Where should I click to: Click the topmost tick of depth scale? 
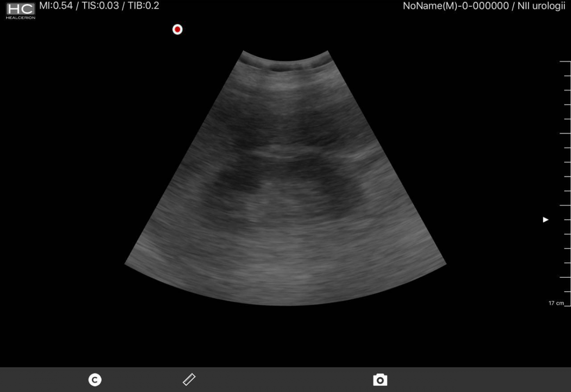tap(565, 61)
